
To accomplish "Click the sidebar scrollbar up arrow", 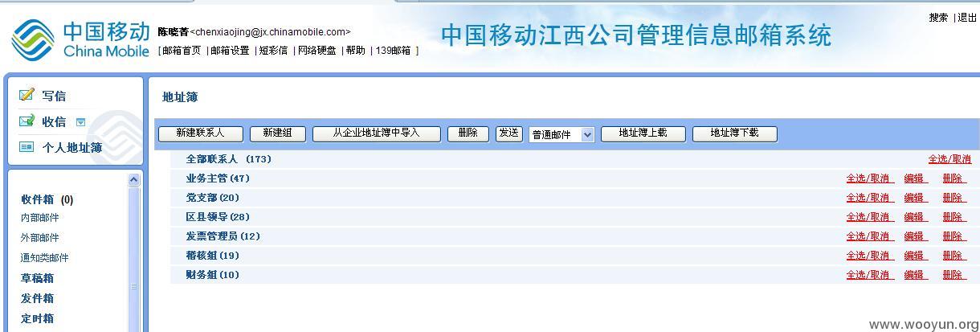I will [x=134, y=179].
